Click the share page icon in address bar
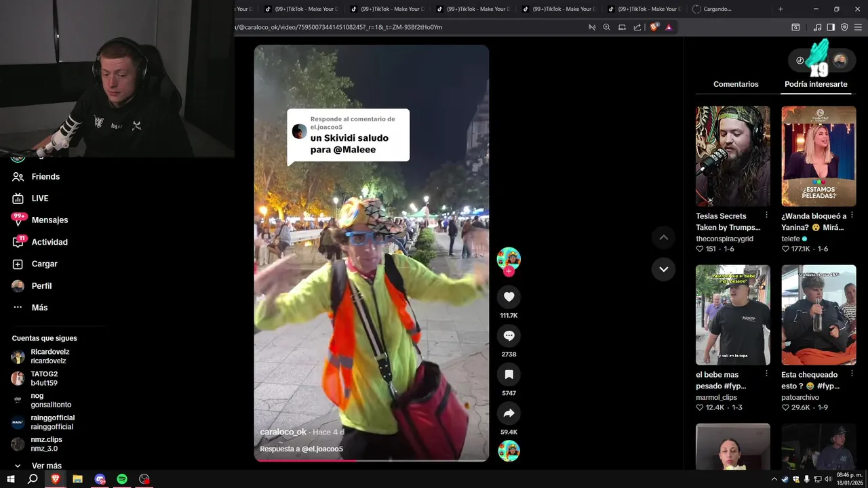This screenshot has width=868, height=488. (637, 27)
